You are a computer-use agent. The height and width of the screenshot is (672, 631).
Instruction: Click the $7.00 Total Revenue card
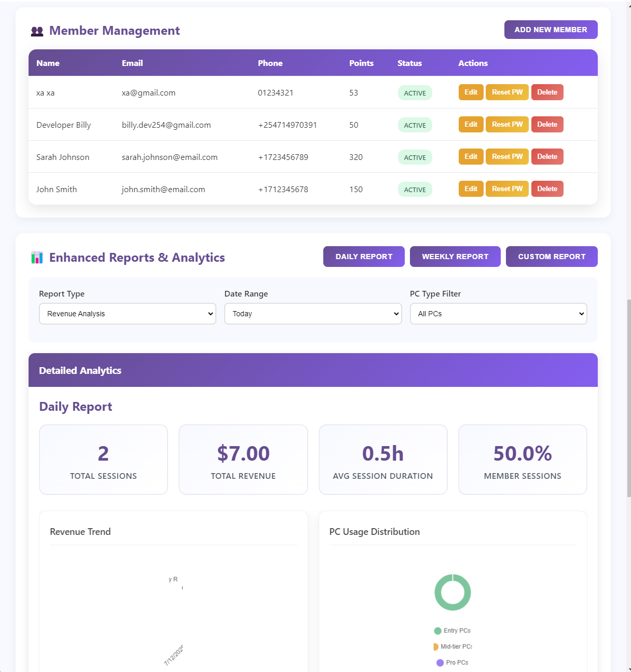tap(243, 460)
